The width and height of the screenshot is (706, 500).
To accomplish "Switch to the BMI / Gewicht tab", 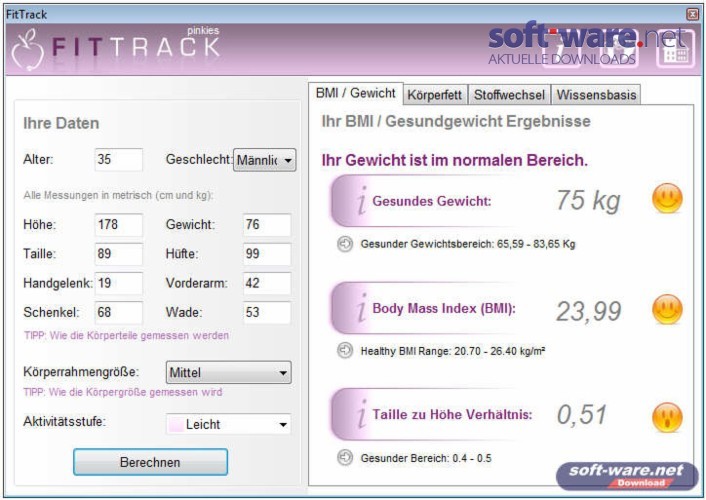I will [x=355, y=93].
